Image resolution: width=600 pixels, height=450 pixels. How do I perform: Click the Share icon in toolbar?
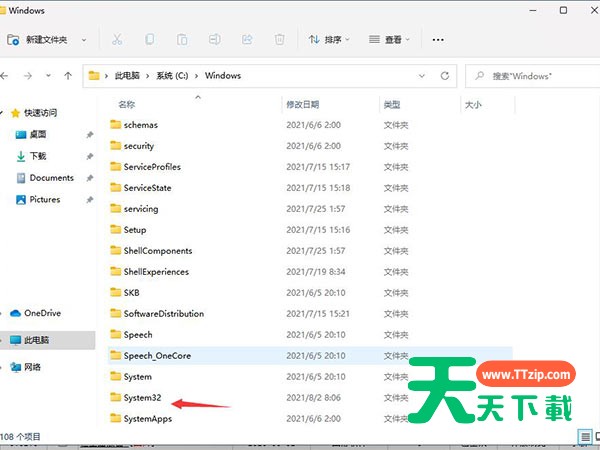(247, 40)
